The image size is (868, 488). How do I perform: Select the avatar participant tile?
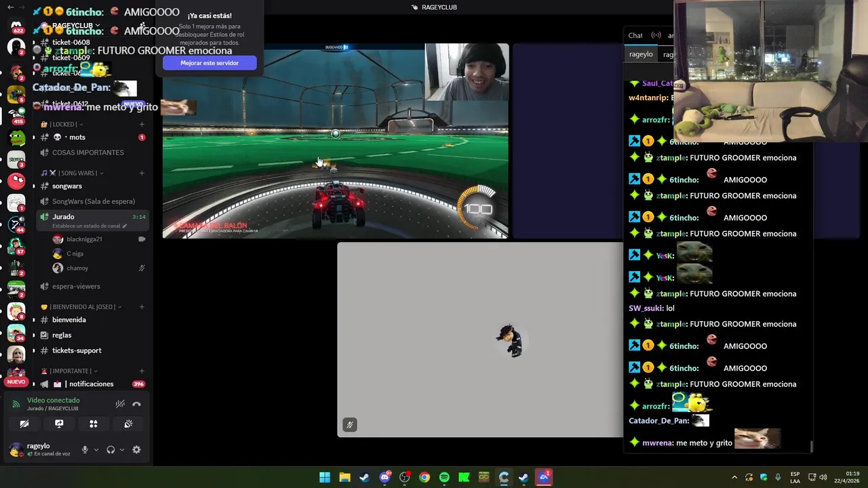click(x=480, y=340)
